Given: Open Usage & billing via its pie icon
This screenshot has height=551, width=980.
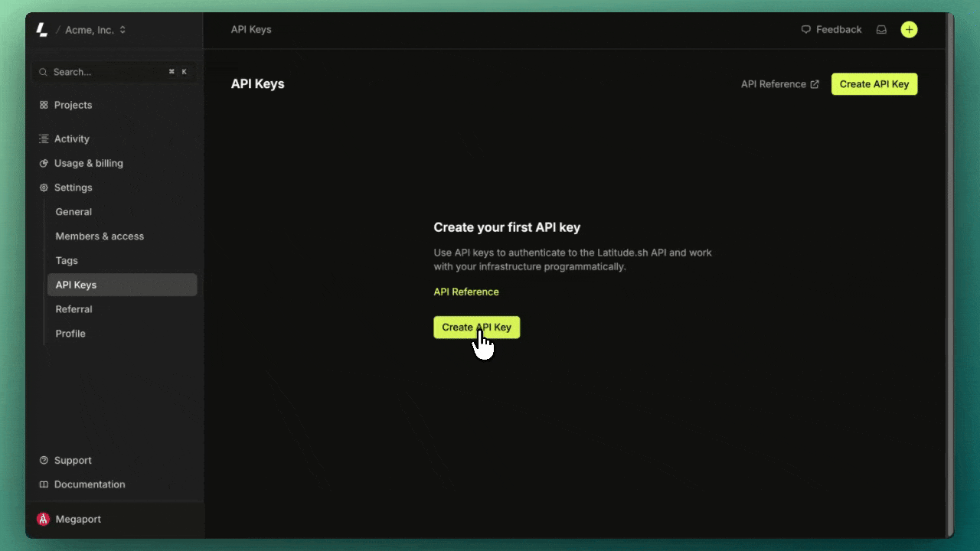Looking at the screenshot, I should click(44, 163).
